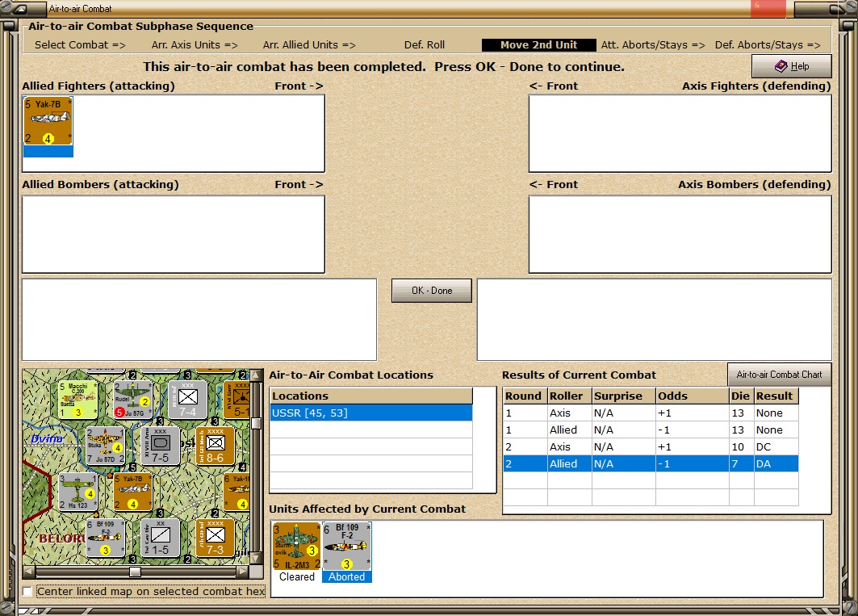Screen dimensions: 858x616
Task: Select the round 2 Axis row with DC result
Action: pyautogui.click(x=651, y=446)
